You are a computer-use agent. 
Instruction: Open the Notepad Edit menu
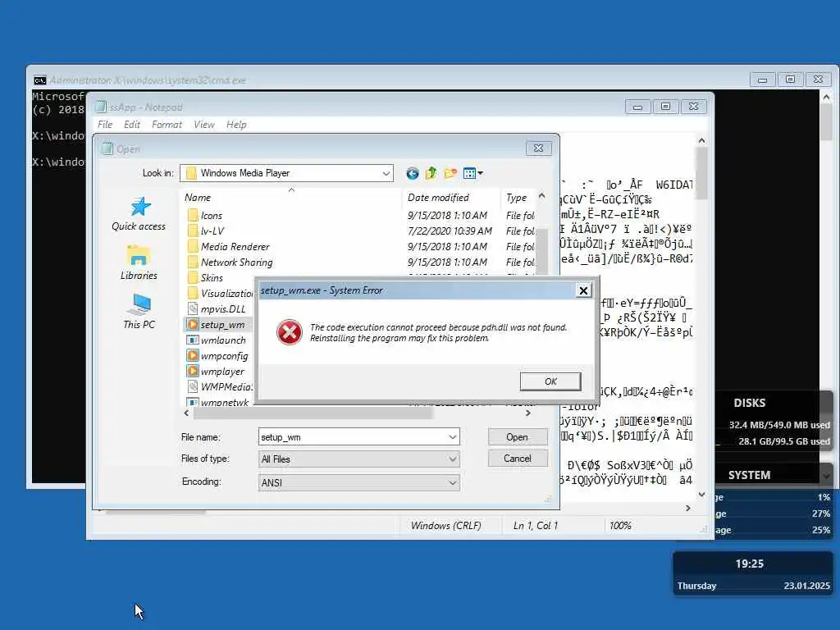[x=132, y=125]
